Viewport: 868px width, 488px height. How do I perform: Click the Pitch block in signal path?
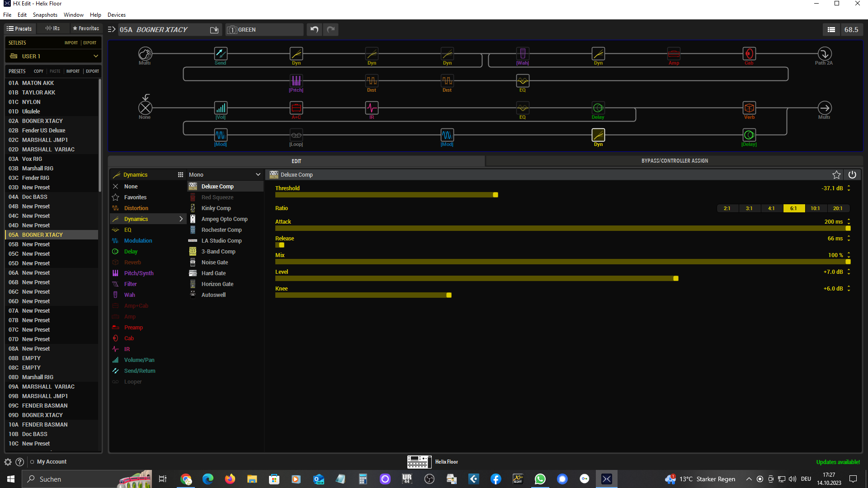[x=296, y=81]
